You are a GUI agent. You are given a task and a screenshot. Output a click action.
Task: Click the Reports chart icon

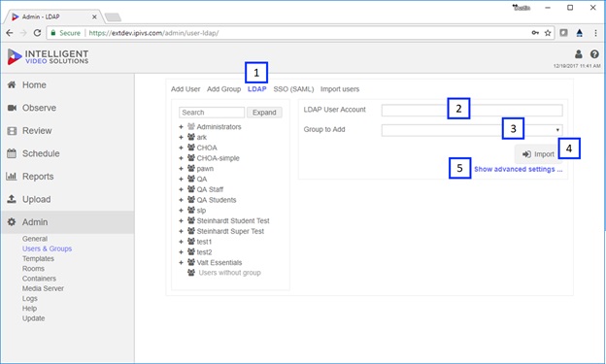[x=12, y=177]
